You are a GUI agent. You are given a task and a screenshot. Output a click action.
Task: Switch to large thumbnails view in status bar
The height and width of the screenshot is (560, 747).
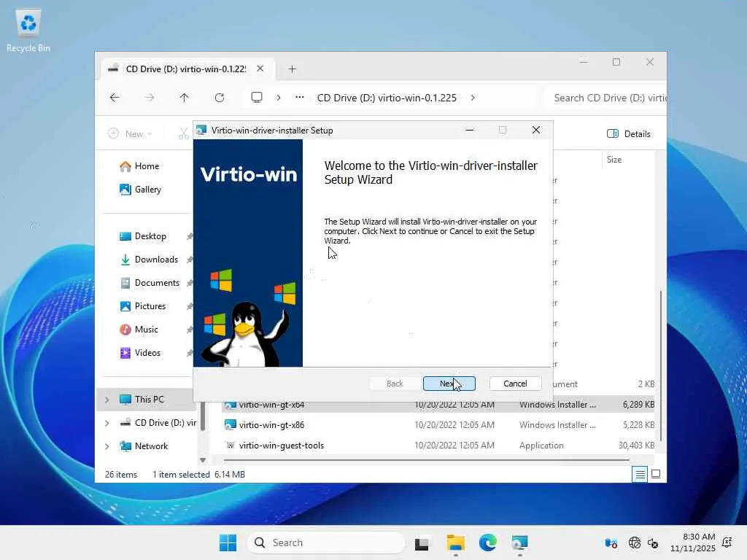tap(656, 474)
